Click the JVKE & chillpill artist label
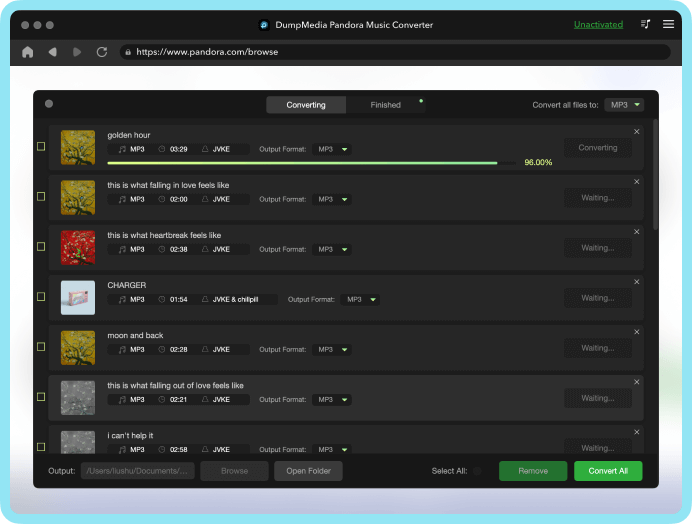 (235, 299)
